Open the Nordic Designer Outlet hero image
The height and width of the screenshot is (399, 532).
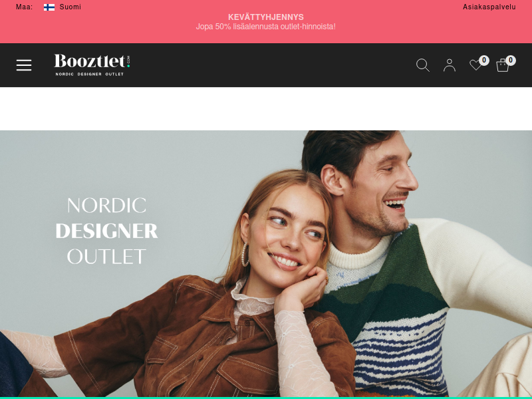(x=266, y=263)
